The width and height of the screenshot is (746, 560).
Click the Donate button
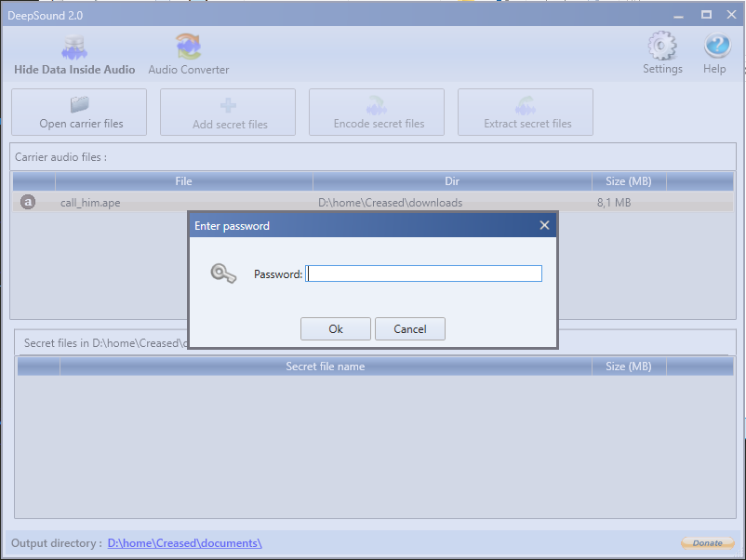coord(708,543)
